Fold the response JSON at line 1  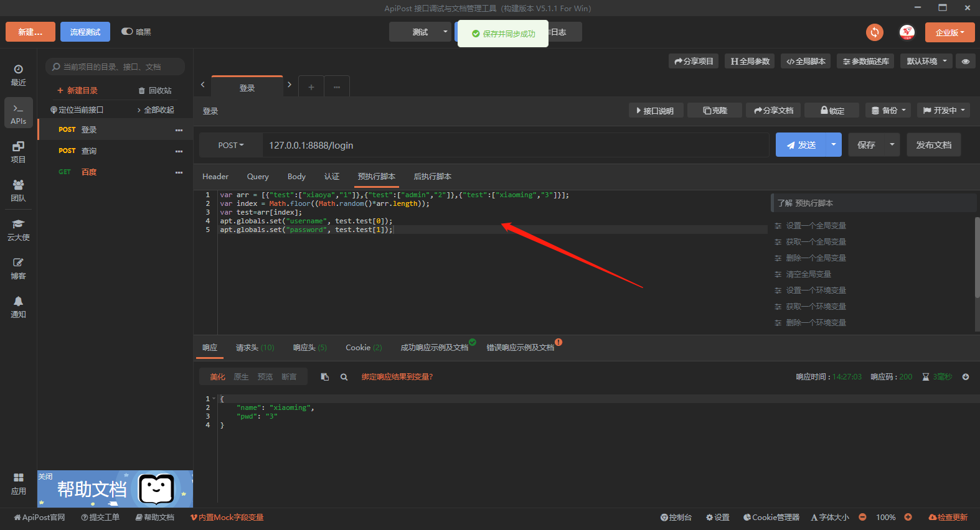coord(214,399)
